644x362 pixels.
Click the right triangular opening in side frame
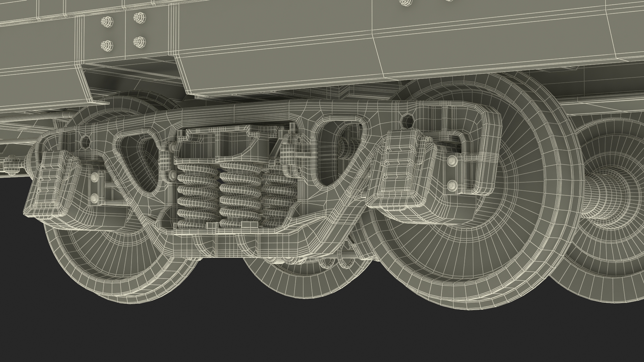tap(330, 147)
